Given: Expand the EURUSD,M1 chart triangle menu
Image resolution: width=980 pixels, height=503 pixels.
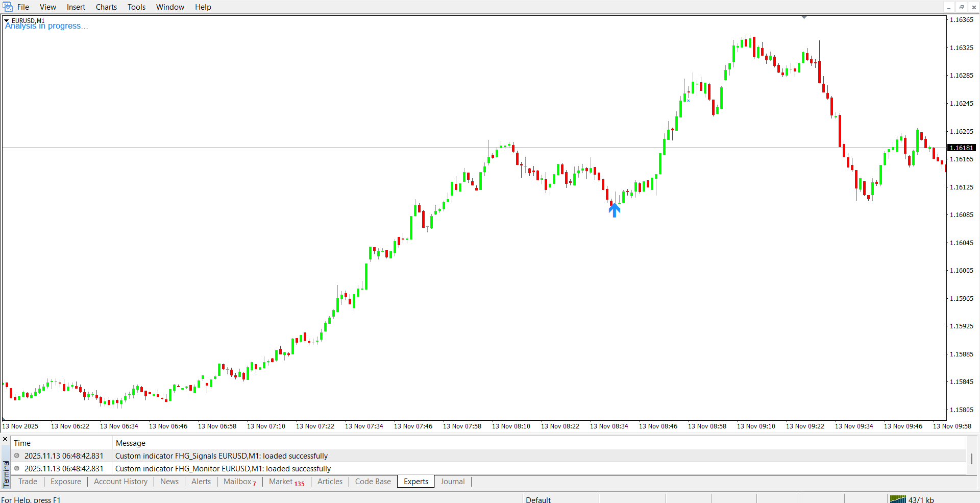Looking at the screenshot, I should click(7, 21).
